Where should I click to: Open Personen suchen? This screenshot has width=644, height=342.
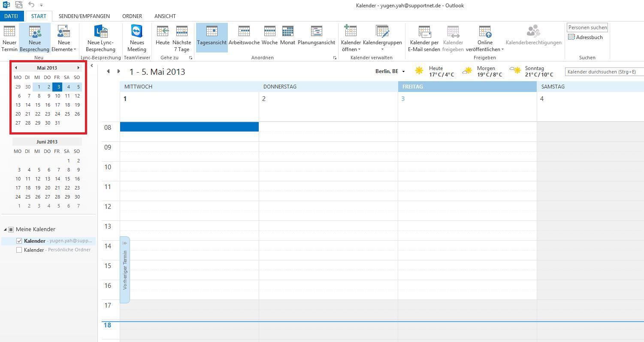point(587,27)
